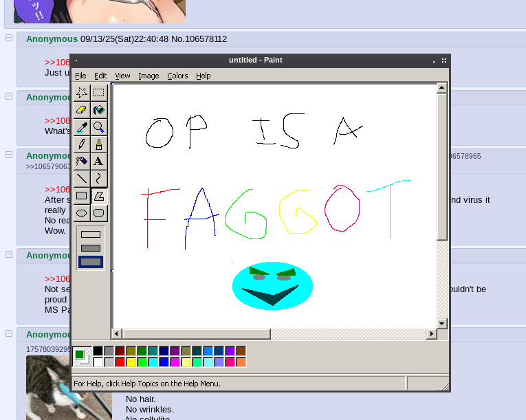Screen dimensions: 526x420
Task: Pick the Eraser tool
Action: [82, 110]
